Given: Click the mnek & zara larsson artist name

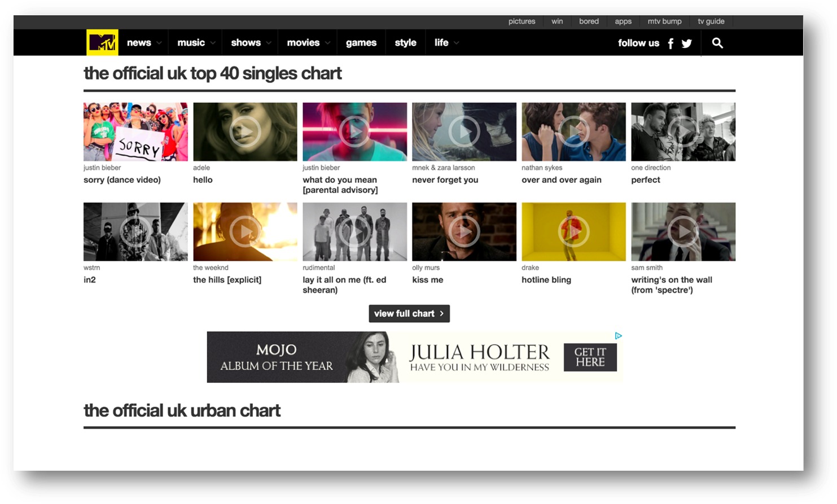Looking at the screenshot, I should click(444, 168).
